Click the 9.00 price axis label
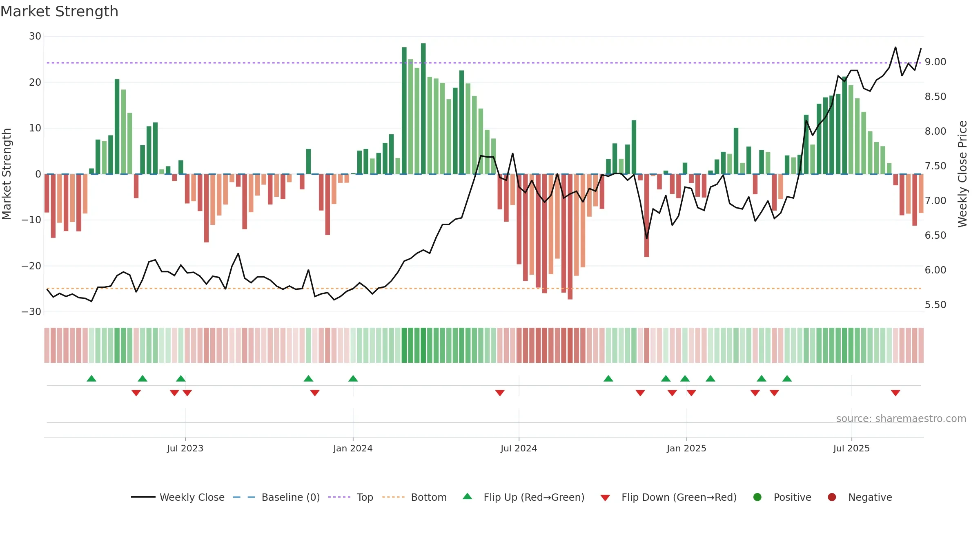This screenshot has height=551, width=980. (935, 62)
